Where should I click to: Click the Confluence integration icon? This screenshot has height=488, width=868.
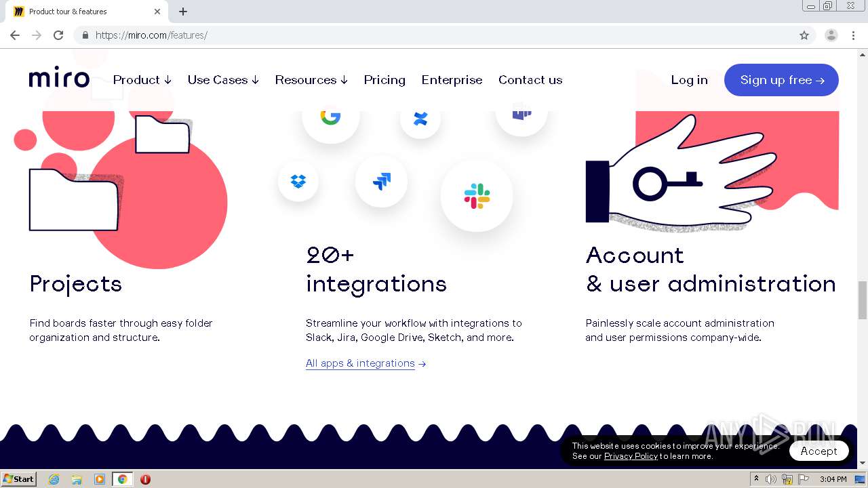(420, 120)
